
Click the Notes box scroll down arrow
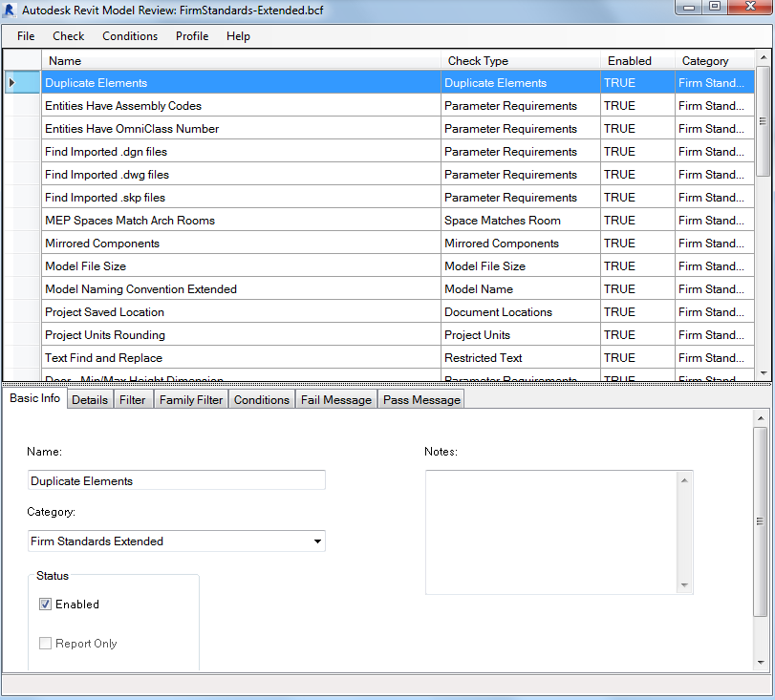click(684, 584)
